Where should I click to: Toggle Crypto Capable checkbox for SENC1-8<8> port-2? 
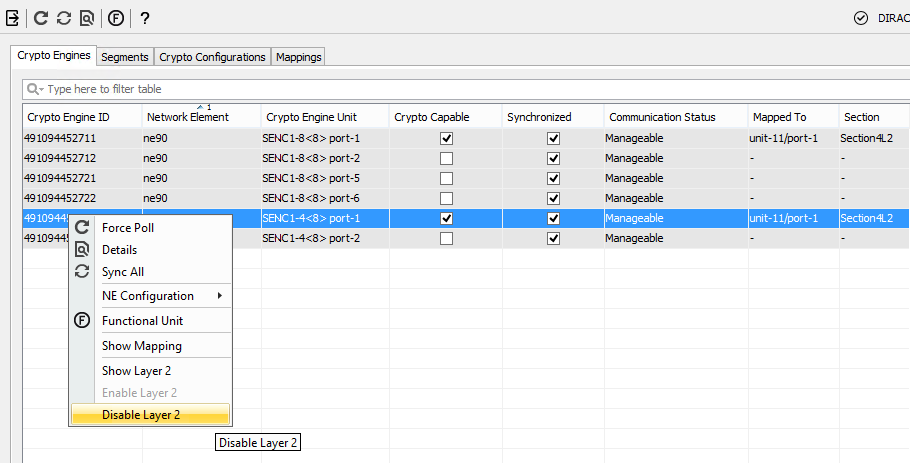pyautogui.click(x=446, y=158)
